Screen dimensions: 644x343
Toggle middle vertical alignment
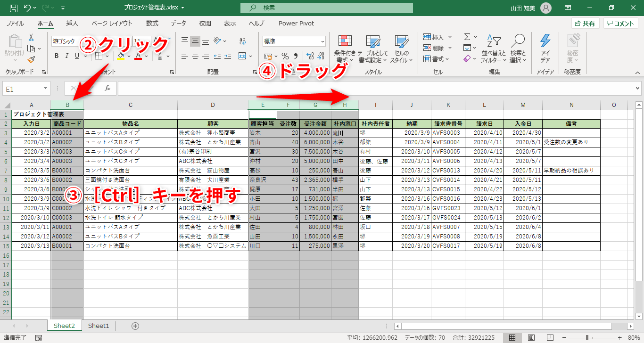[x=195, y=41]
